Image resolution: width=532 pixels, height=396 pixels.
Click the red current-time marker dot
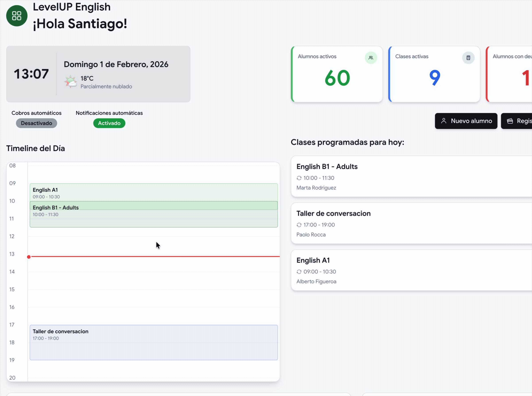pyautogui.click(x=29, y=257)
